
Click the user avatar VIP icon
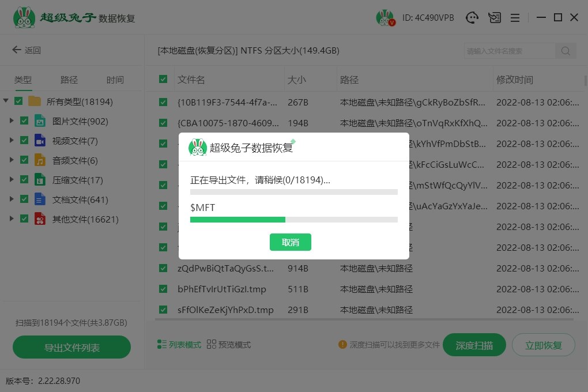point(385,18)
